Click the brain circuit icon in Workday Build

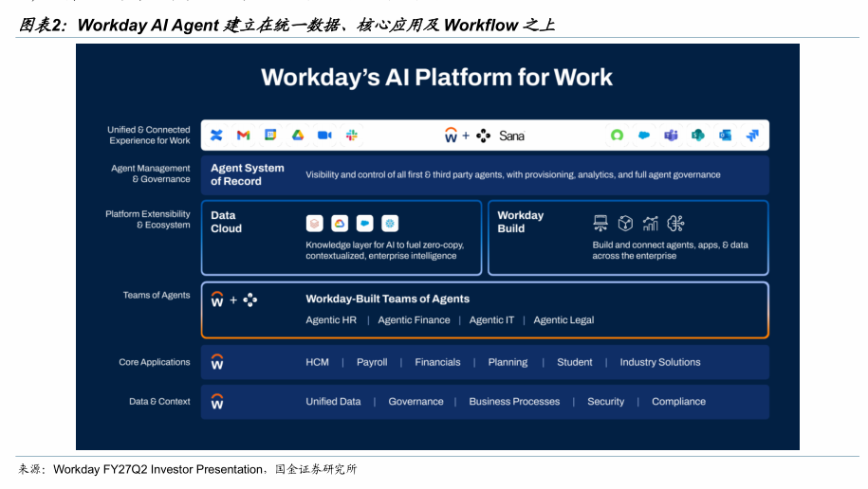676,223
